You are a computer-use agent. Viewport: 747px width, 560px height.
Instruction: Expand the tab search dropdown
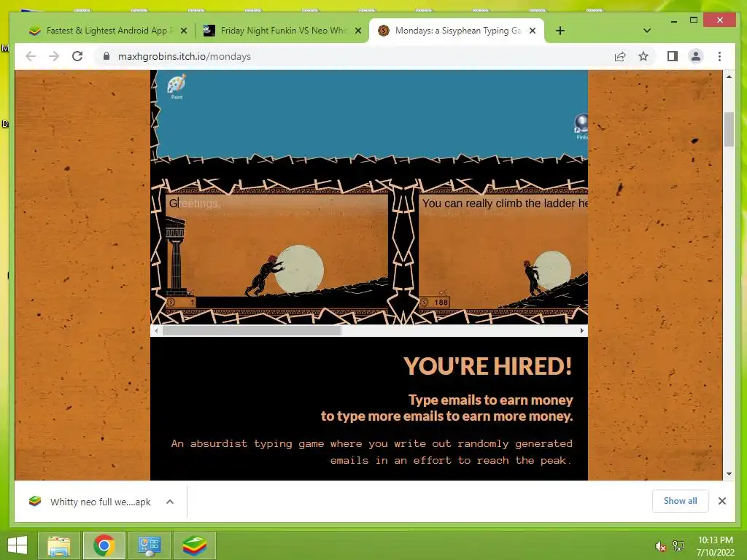coord(646,31)
